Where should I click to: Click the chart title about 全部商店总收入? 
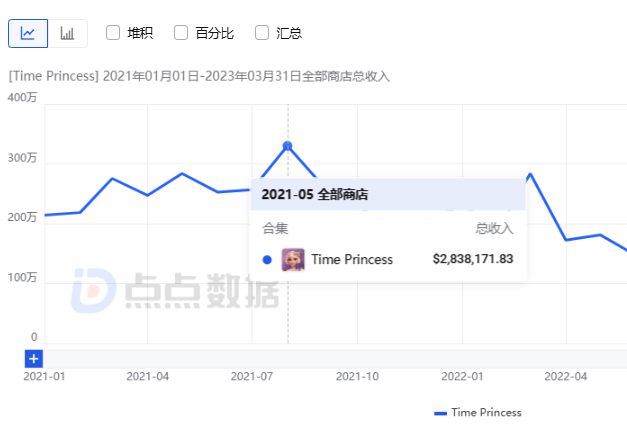pos(199,76)
